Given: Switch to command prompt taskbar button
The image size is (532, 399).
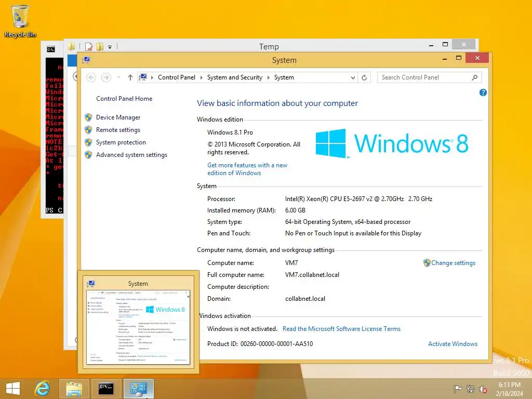Looking at the screenshot, I should [106, 389].
